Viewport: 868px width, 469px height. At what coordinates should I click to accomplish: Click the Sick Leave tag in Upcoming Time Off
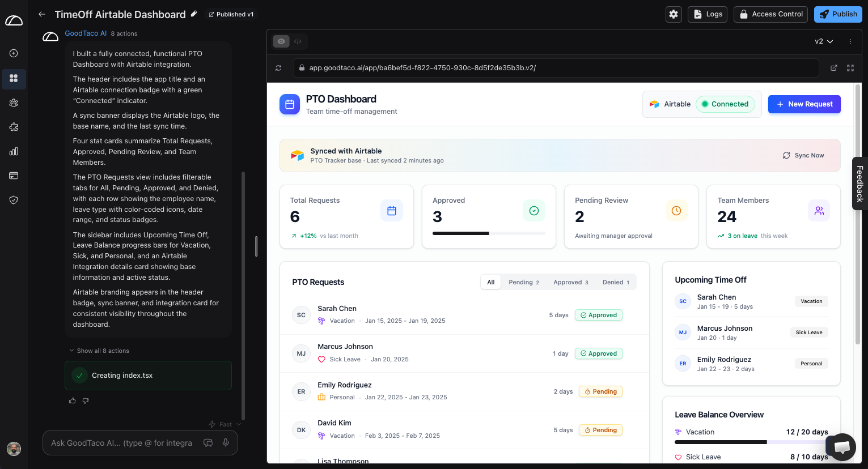pyautogui.click(x=809, y=332)
